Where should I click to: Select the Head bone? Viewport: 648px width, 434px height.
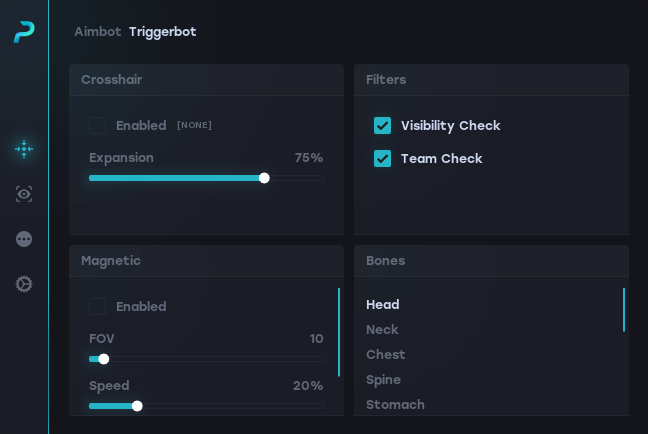point(383,304)
